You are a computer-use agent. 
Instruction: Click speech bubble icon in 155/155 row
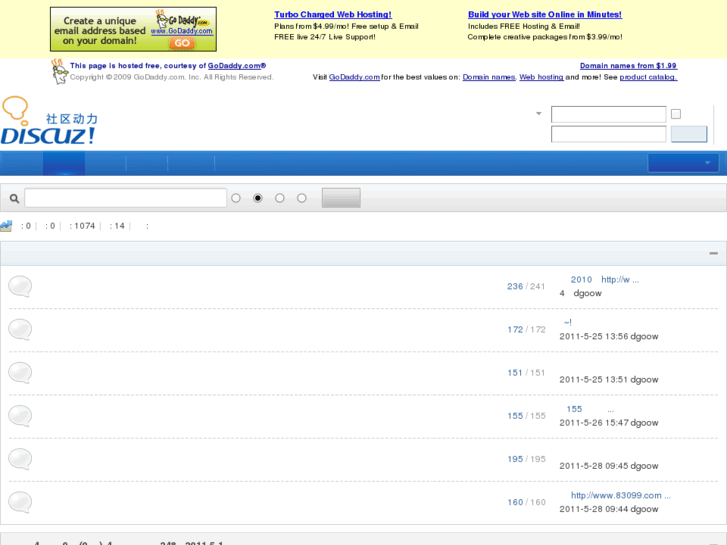(20, 416)
